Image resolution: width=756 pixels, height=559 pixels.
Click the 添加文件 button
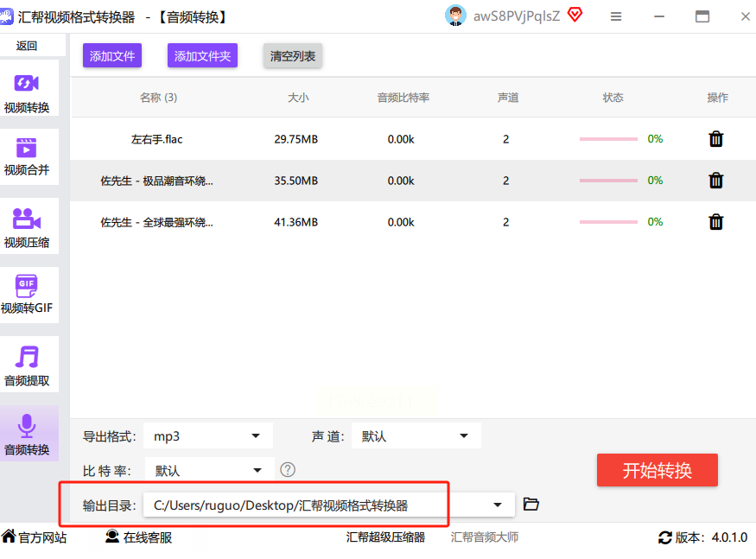112,56
